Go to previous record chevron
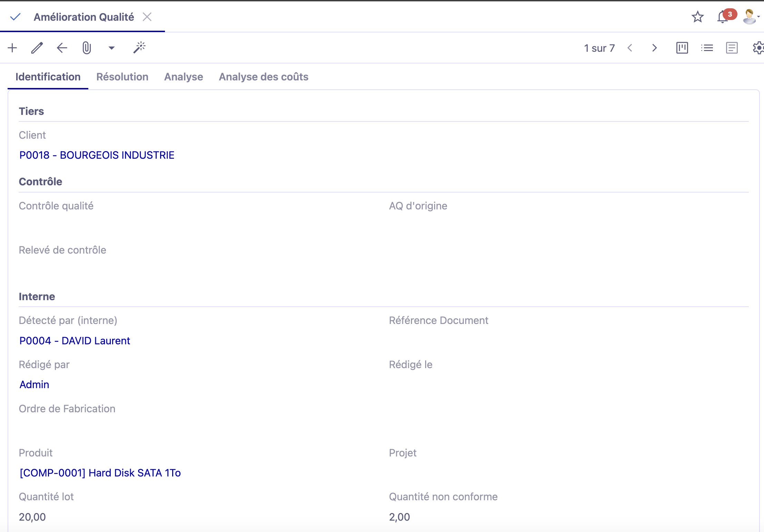Viewport: 764px width, 532px height. click(x=630, y=48)
